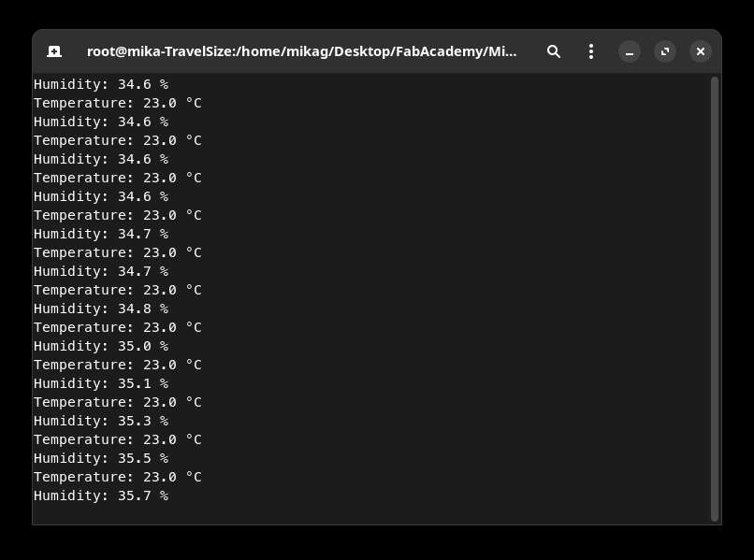The image size is (754, 560).
Task: Click the Temperature line just above Humidity 35.7
Action: pos(118,477)
